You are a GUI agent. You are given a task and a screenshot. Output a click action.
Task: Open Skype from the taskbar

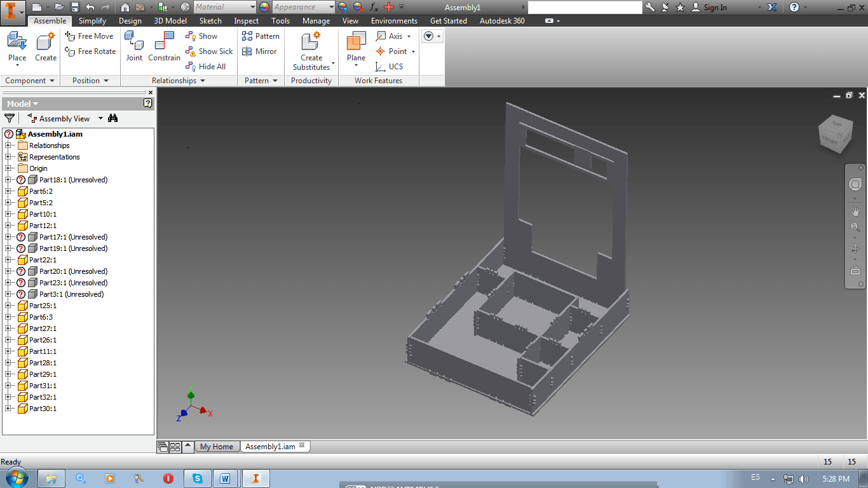[x=198, y=478]
